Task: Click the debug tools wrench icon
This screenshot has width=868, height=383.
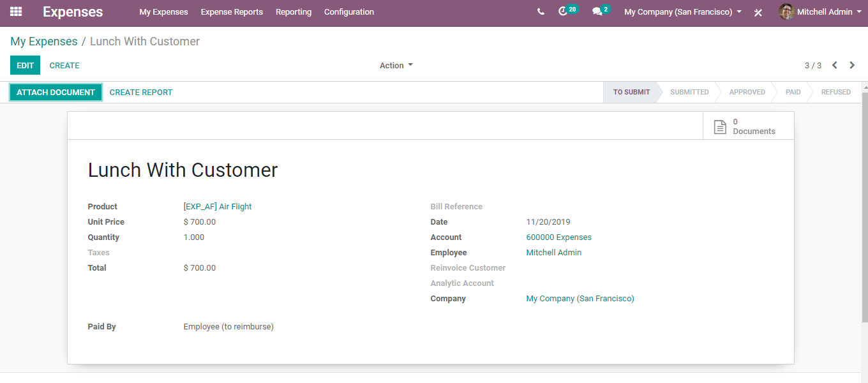Action: (758, 12)
